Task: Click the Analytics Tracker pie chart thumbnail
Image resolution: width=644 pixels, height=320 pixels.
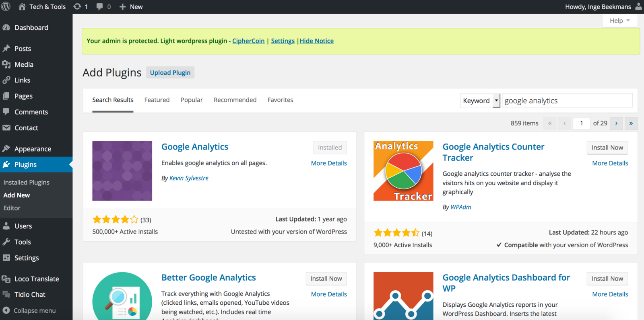Action: 403,171
